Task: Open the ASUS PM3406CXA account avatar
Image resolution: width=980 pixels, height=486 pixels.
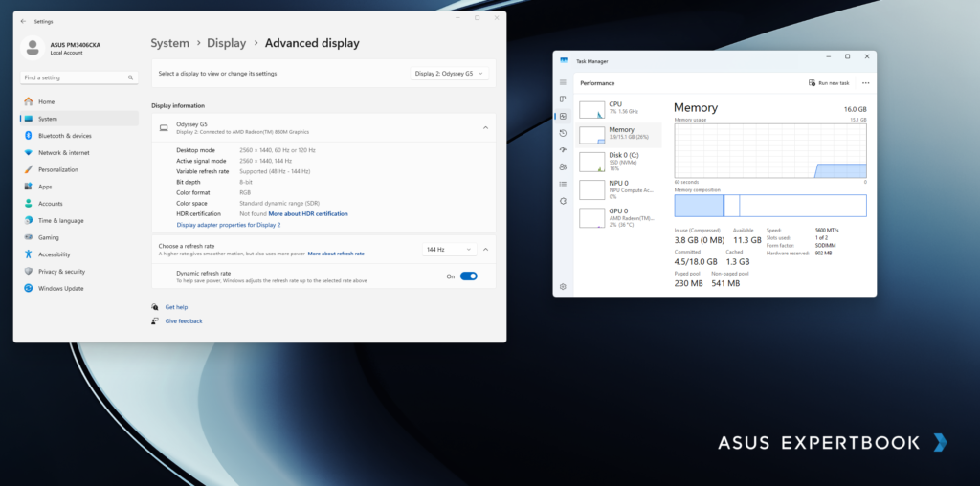Action: click(x=33, y=48)
